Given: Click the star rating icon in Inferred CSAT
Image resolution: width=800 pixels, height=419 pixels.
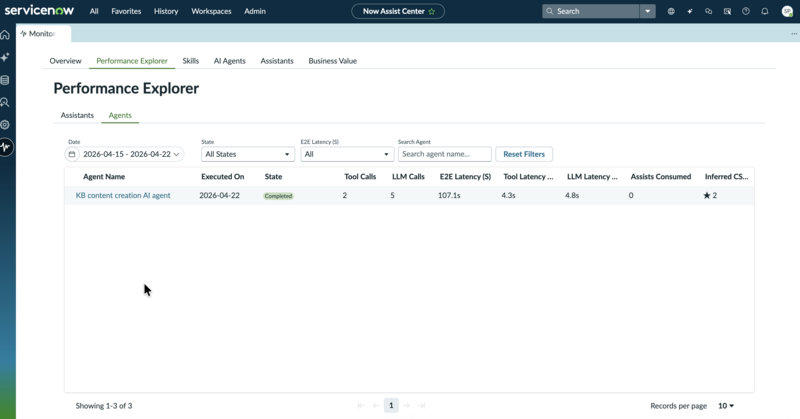Looking at the screenshot, I should tap(707, 195).
